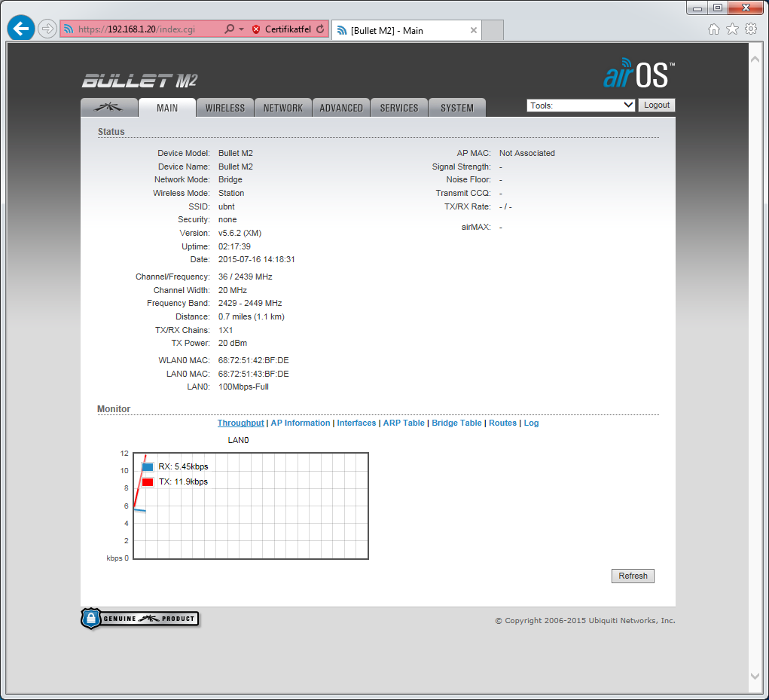769x700 pixels.
Task: Click the date value 2015-07-16 14:18:31
Action: point(257,259)
